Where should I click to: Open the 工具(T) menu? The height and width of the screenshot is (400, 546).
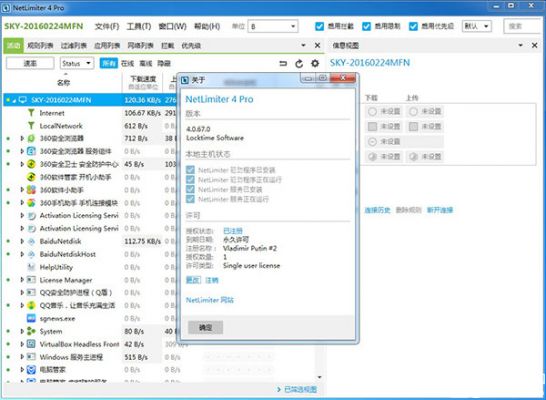point(139,26)
